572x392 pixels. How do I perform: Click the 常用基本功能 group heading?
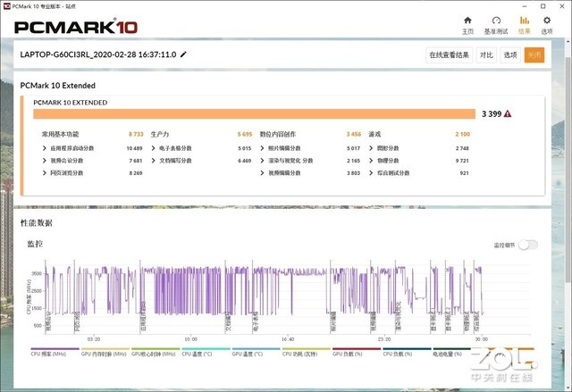[x=60, y=134]
